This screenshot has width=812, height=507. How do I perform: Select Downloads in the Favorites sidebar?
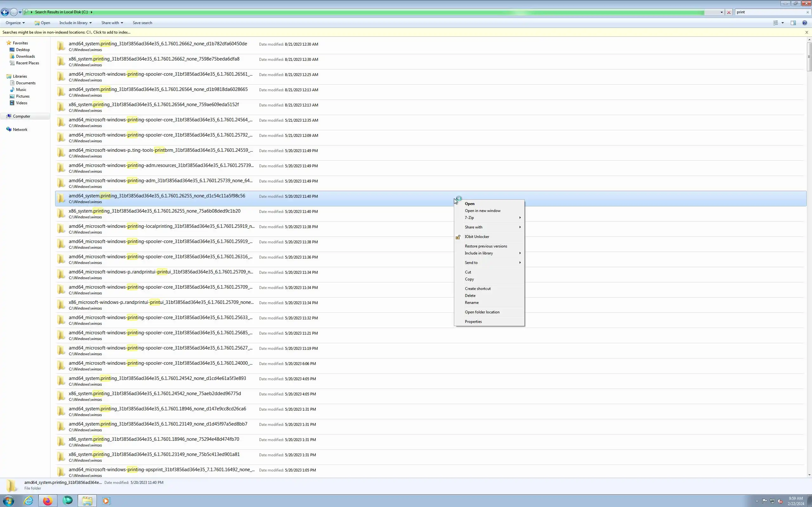point(25,56)
